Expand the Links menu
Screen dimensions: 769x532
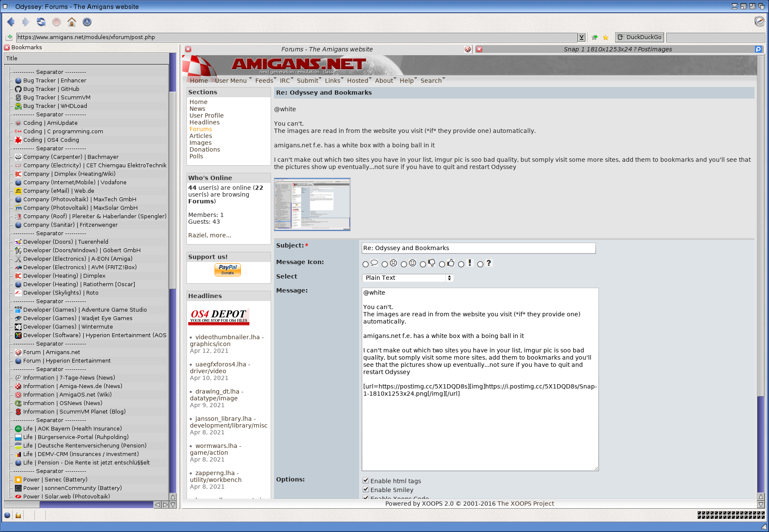[x=334, y=80]
